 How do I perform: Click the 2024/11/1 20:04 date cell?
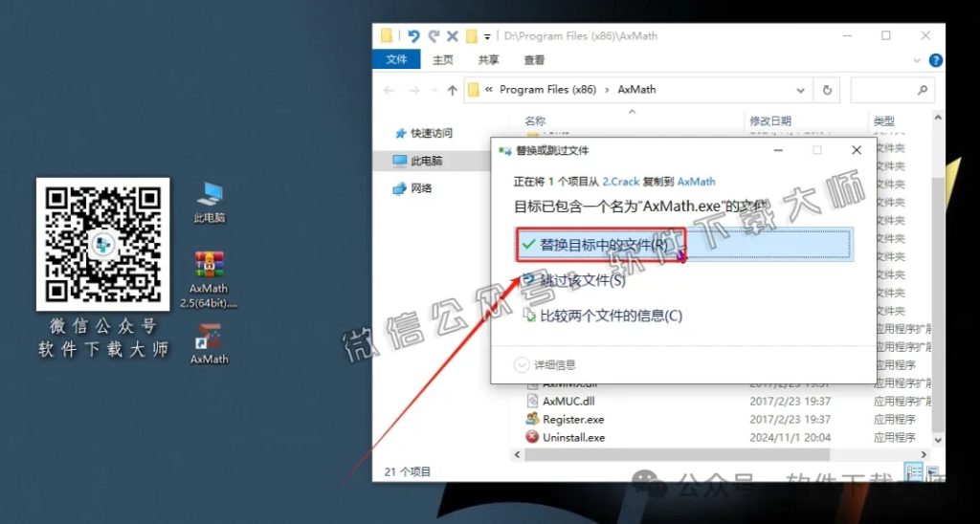coord(790,438)
